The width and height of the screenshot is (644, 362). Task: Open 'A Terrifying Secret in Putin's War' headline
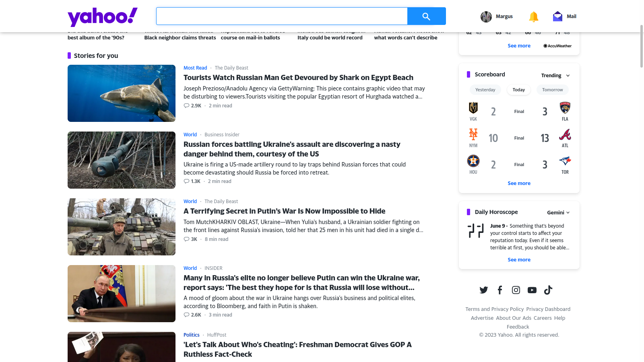coord(284,211)
